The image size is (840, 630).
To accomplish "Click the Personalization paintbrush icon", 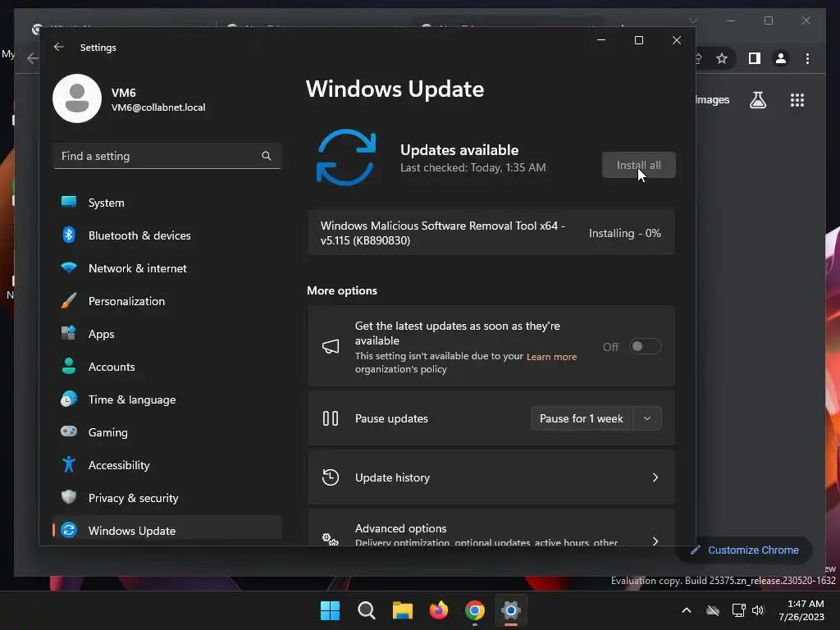I will (x=69, y=300).
